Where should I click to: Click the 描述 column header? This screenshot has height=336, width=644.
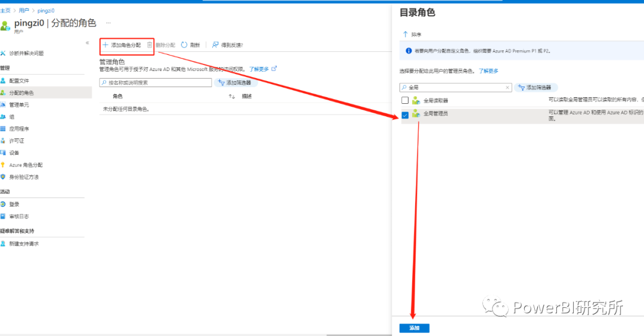246,96
